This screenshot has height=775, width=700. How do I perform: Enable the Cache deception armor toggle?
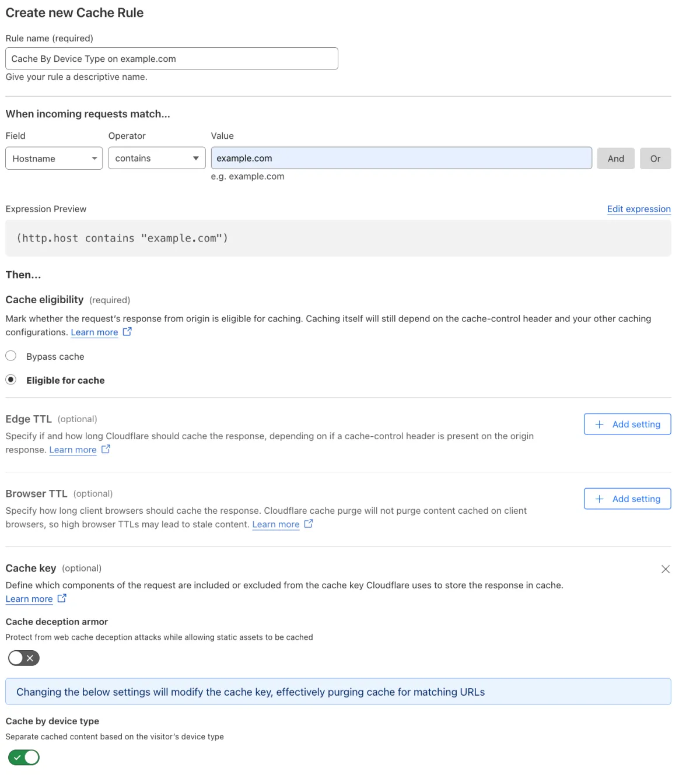(x=24, y=658)
